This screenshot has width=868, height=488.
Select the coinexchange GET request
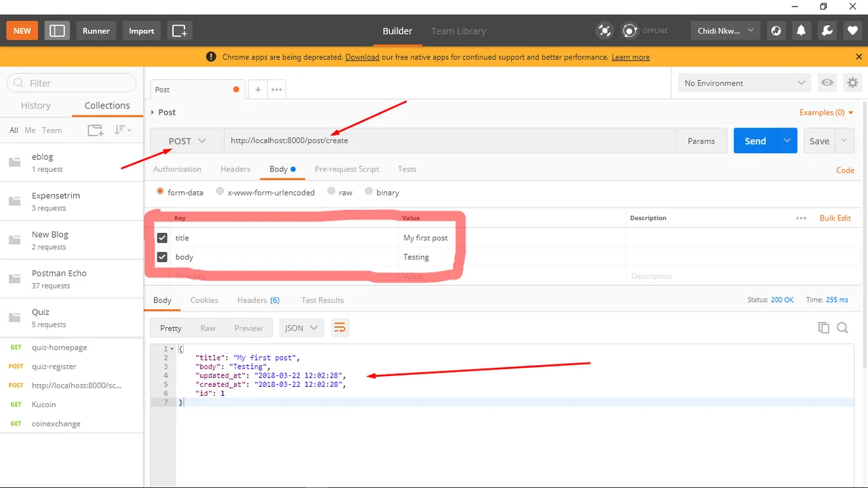tap(72, 424)
